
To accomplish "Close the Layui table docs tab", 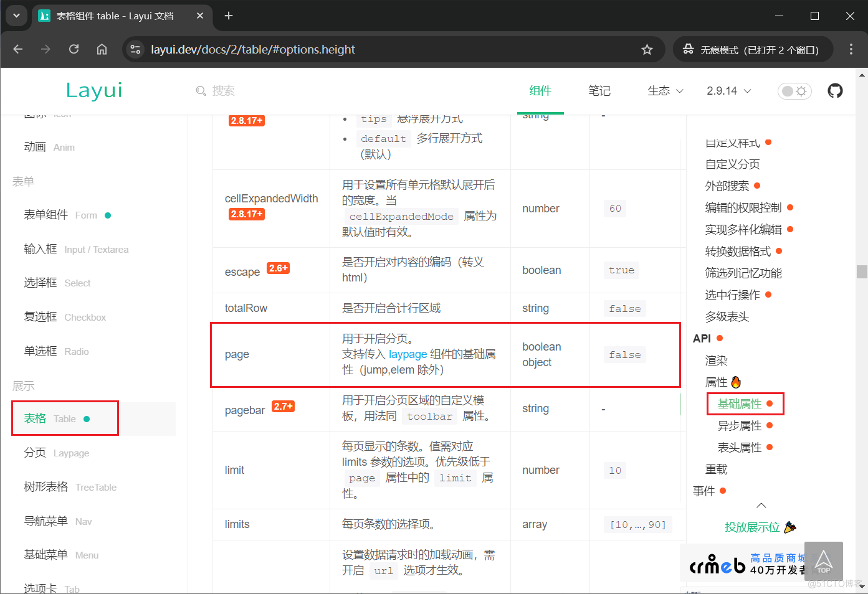I will (x=200, y=16).
